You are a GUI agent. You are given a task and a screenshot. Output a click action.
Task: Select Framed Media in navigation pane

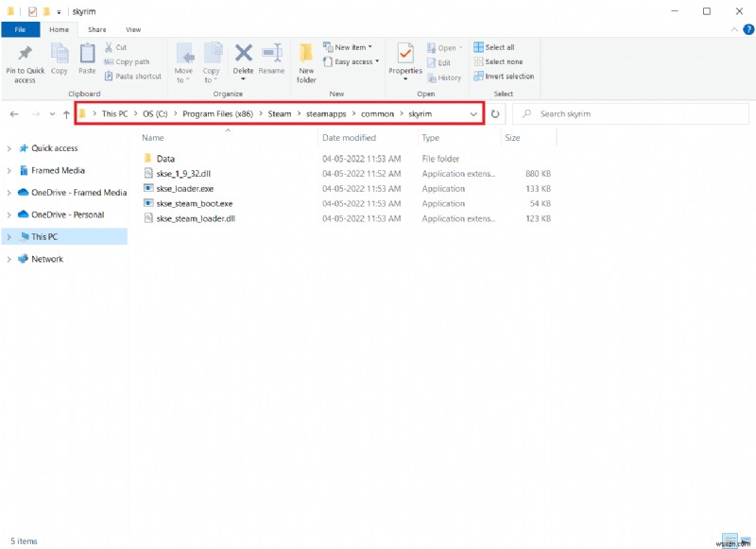(x=58, y=171)
